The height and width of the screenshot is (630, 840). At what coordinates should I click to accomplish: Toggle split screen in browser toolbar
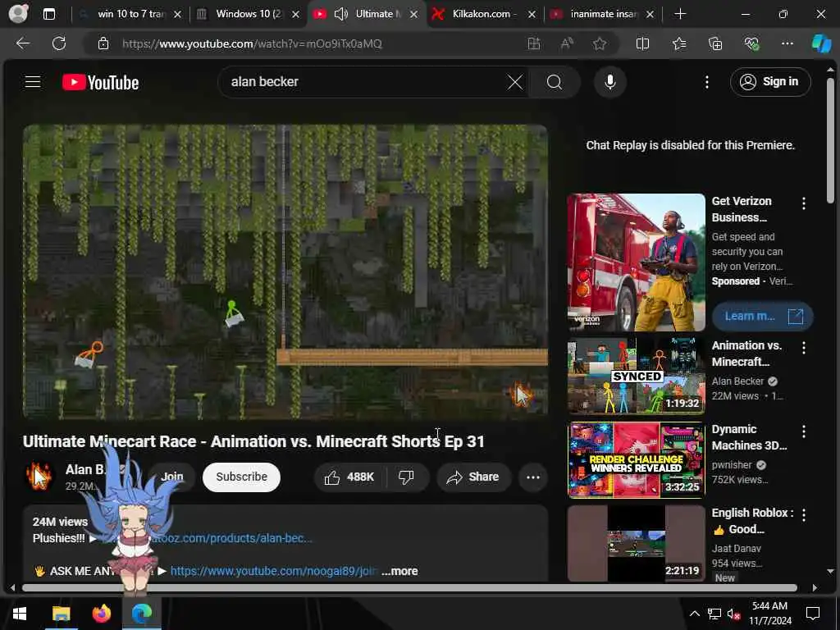pyautogui.click(x=642, y=43)
